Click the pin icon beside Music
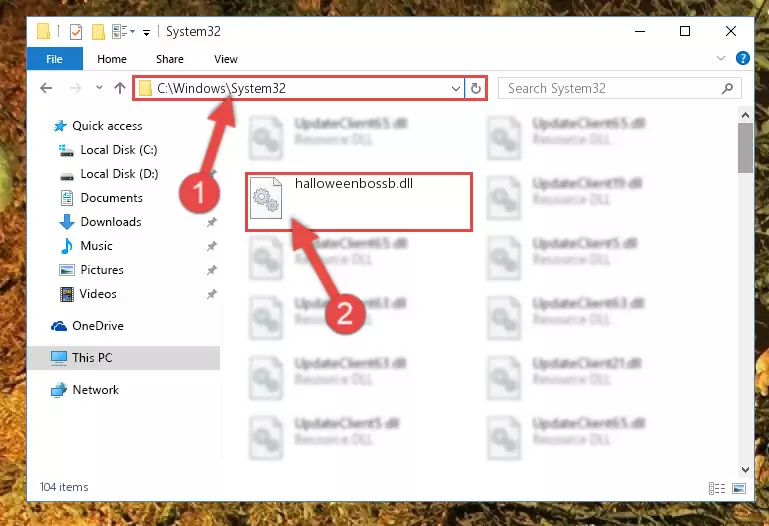This screenshot has height=526, width=769. coord(211,246)
